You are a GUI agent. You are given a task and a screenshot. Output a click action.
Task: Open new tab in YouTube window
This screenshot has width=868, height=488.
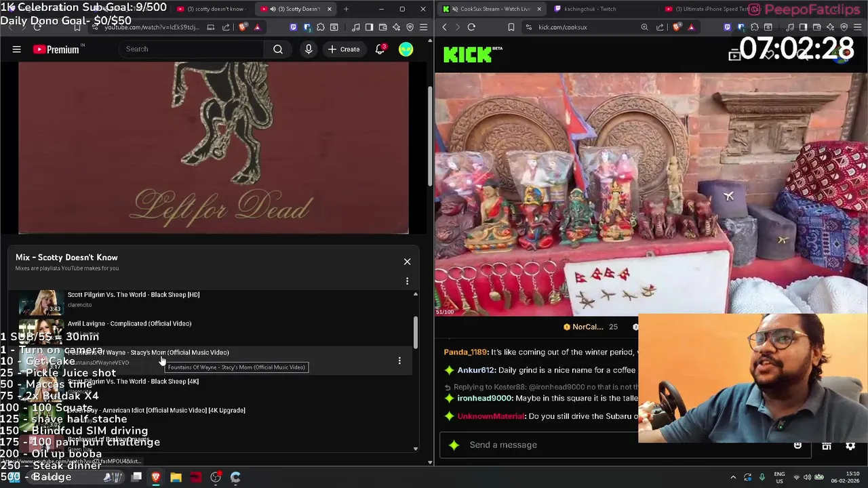(346, 9)
